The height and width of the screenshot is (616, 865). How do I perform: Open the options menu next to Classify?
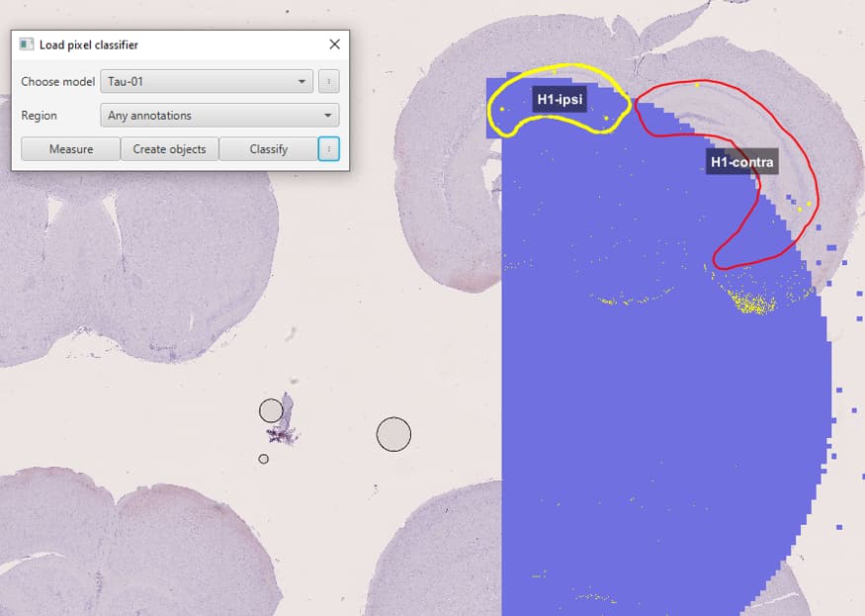[331, 148]
